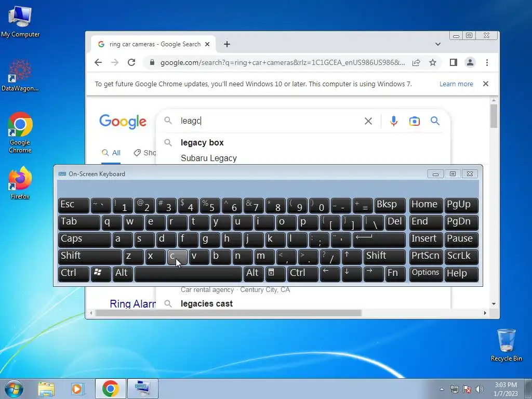
Task: Open Firefox desktop shortcut
Action: click(20, 183)
